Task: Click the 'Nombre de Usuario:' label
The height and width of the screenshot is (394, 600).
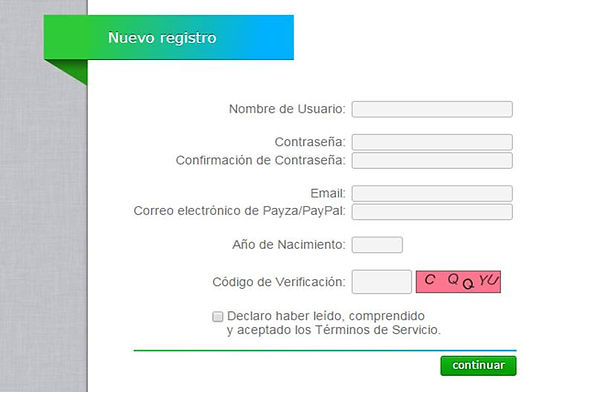Action: pos(287,109)
